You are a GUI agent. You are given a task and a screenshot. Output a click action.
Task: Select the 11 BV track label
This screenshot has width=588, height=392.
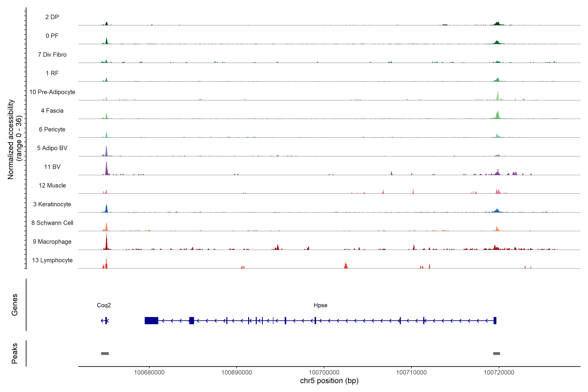click(x=52, y=167)
